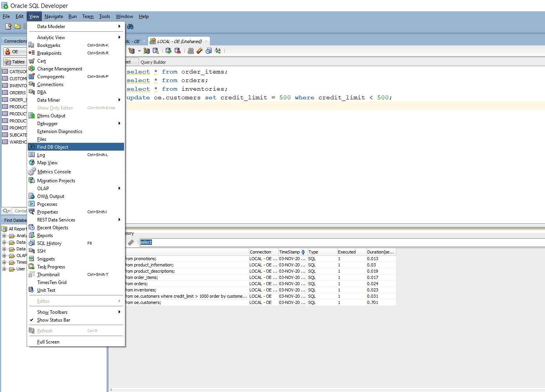The width and height of the screenshot is (545, 392).
Task: Open the DBA panel from View menu
Action: 76,92
